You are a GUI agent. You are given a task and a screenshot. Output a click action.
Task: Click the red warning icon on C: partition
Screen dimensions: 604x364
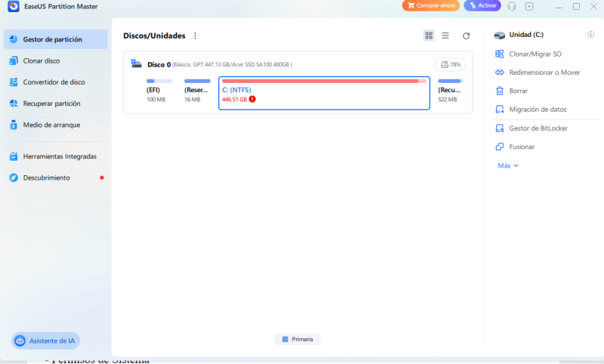252,99
